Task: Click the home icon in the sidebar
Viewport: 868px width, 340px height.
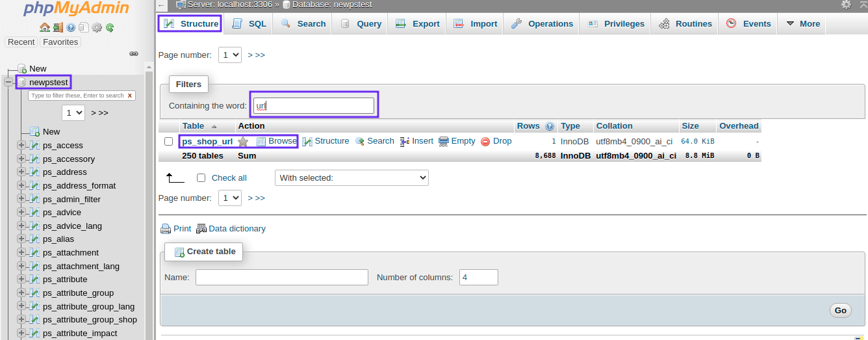Action: (44, 27)
